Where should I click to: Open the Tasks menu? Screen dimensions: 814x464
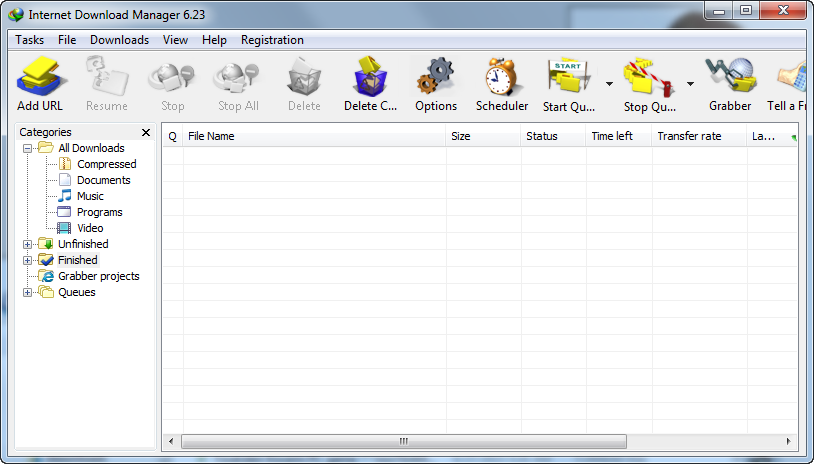click(30, 40)
